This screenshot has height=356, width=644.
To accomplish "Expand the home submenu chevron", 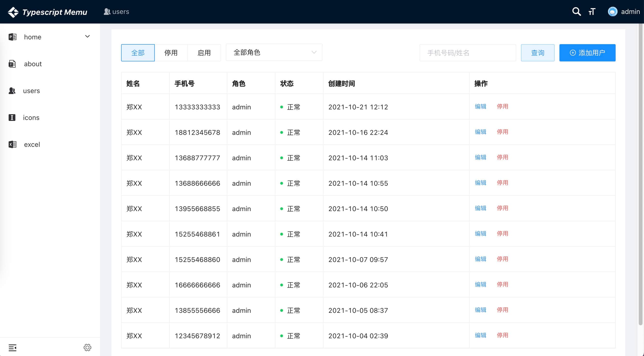I will (87, 36).
